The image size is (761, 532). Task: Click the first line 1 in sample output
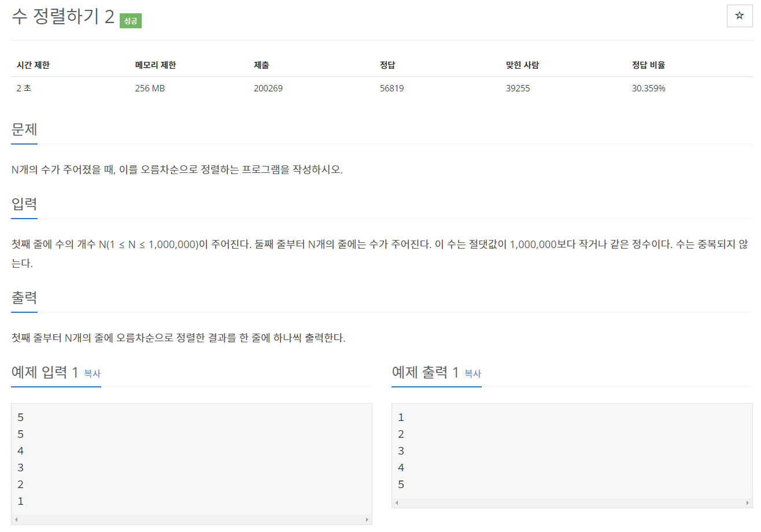(401, 418)
